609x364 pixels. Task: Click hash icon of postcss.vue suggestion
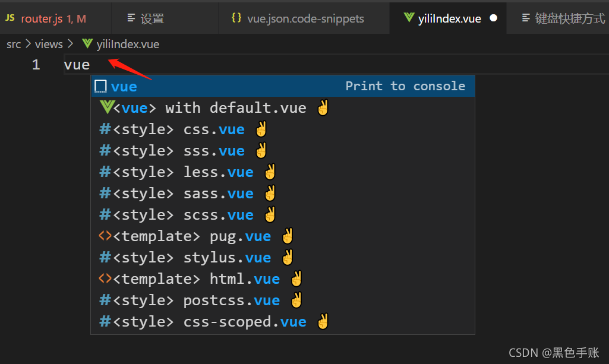105,300
